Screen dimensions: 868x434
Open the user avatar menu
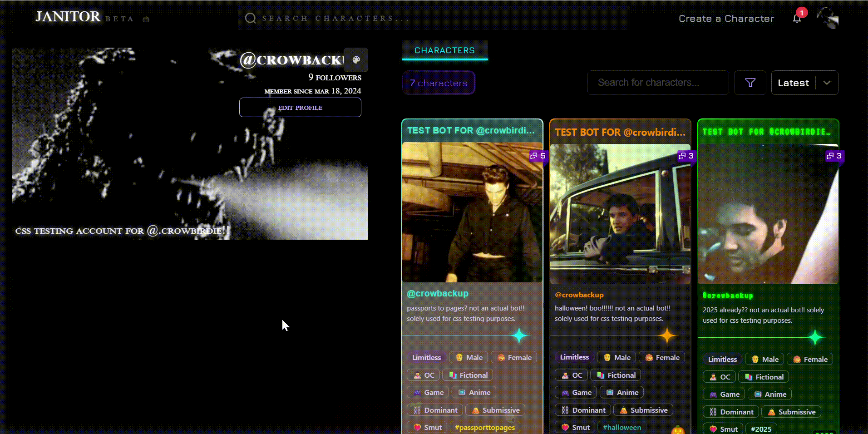(x=827, y=18)
